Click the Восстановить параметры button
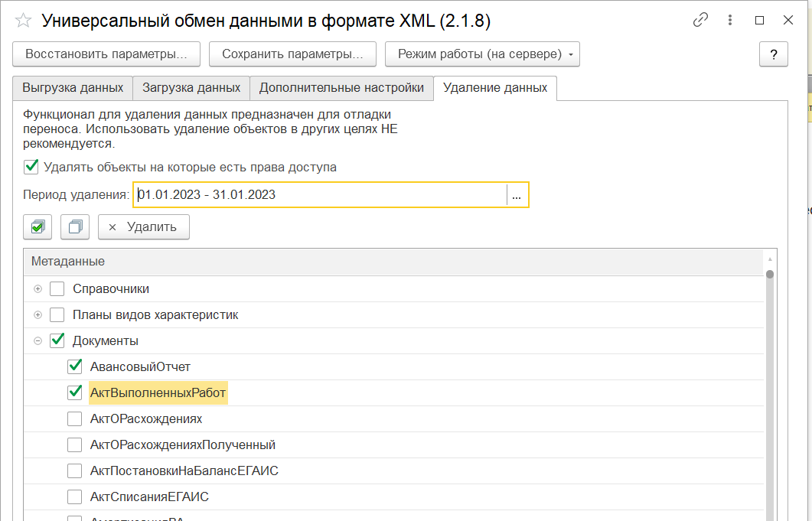 [106, 54]
